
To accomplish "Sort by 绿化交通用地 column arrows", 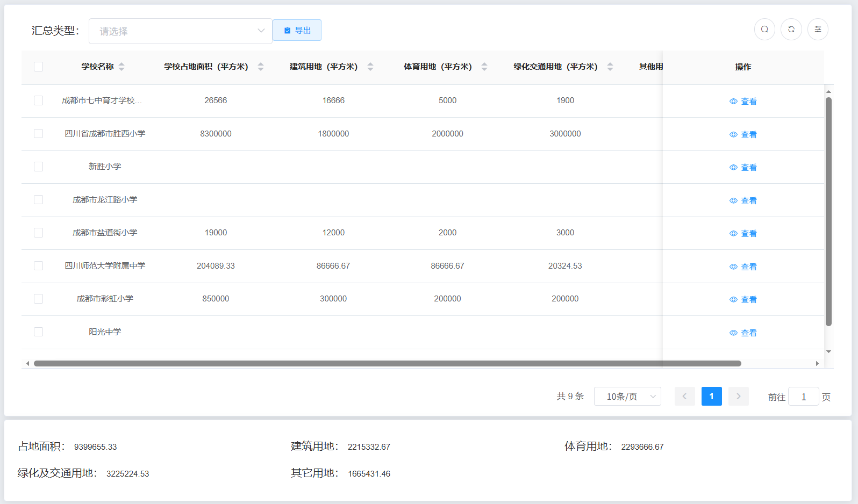I will tap(610, 67).
